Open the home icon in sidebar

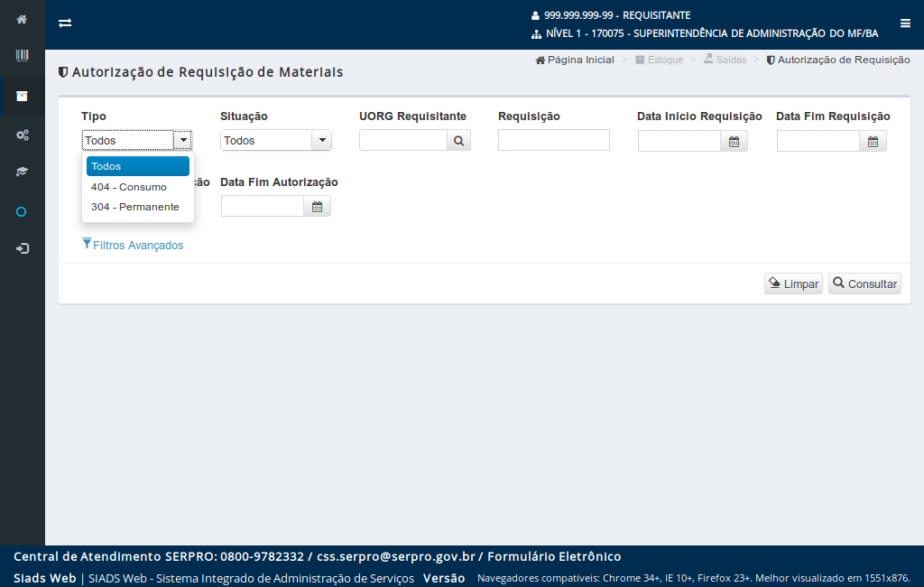[x=22, y=20]
